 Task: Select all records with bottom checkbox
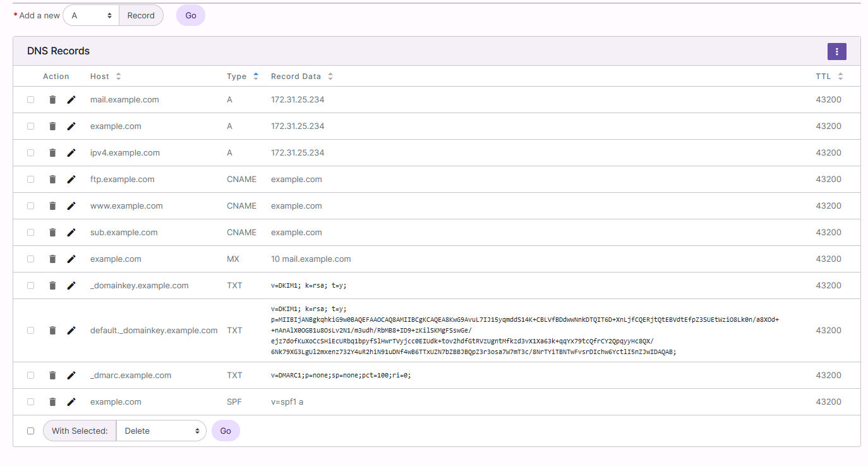point(30,431)
